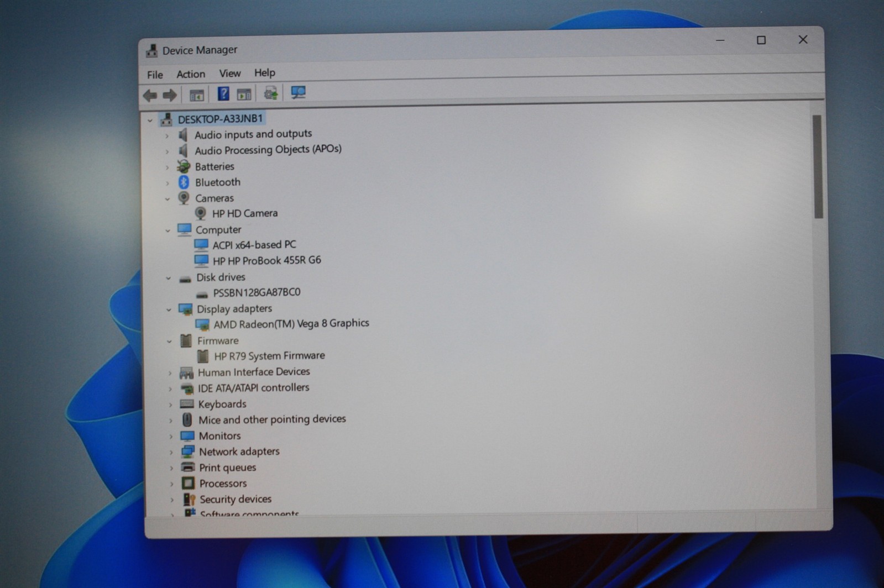884x588 pixels.
Task: Click the Show/Hide Console Tree toolbar icon
Action: pyautogui.click(x=197, y=95)
